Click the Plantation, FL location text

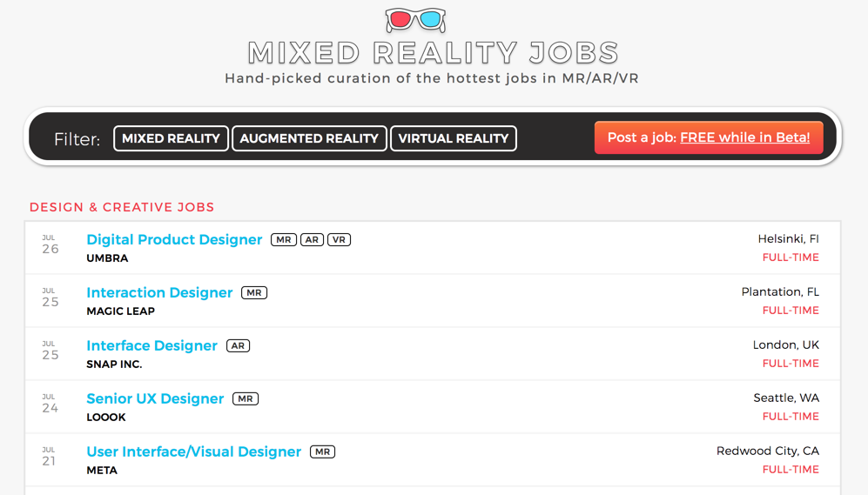tap(780, 292)
